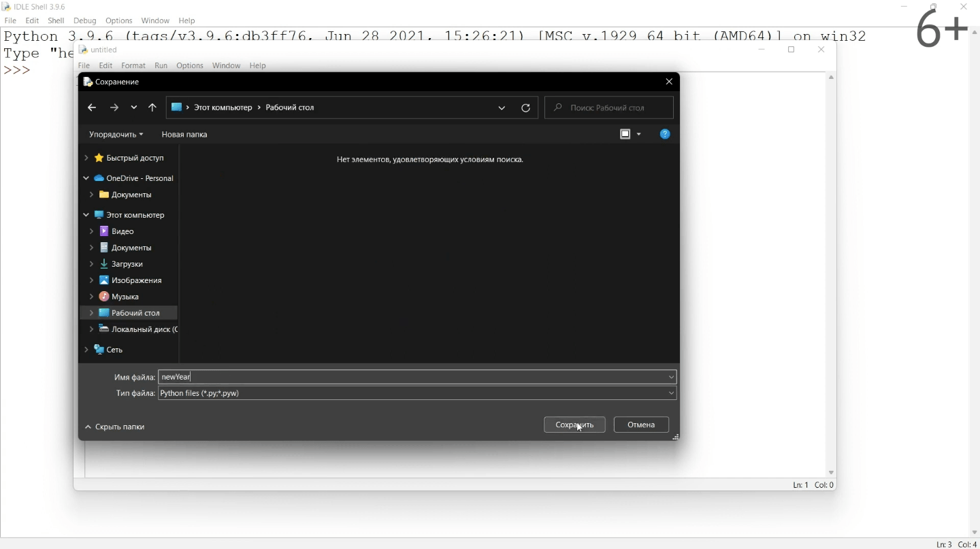Open Format menu in untitled editor
Image resolution: width=980 pixels, height=549 pixels.
[134, 66]
